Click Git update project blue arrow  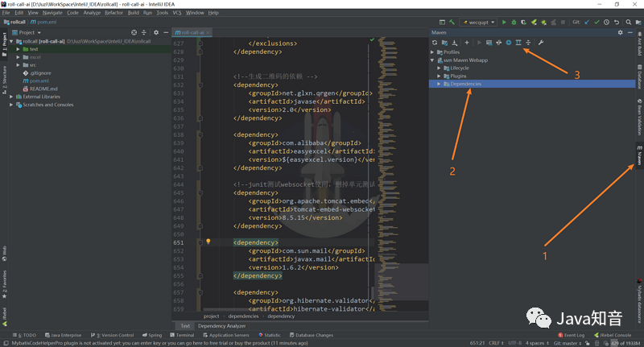point(587,23)
